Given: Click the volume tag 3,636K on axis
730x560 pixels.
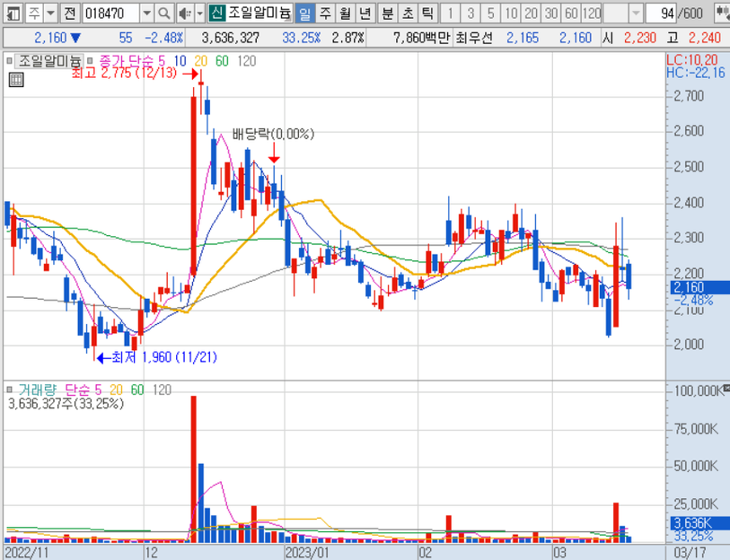Looking at the screenshot, I should pos(699,523).
